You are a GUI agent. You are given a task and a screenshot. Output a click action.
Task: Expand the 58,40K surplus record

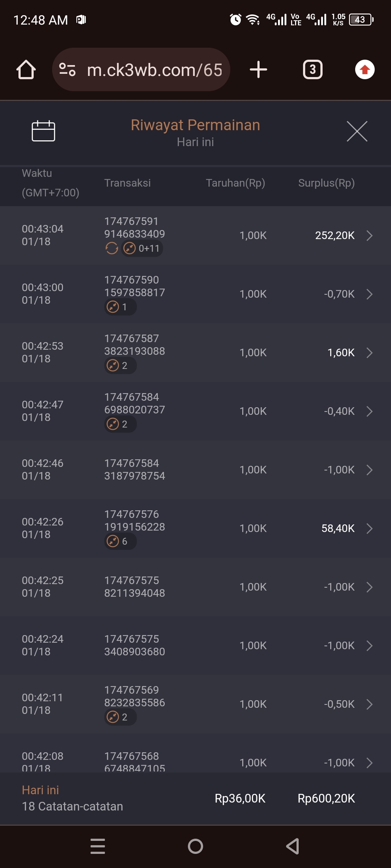pyautogui.click(x=369, y=528)
